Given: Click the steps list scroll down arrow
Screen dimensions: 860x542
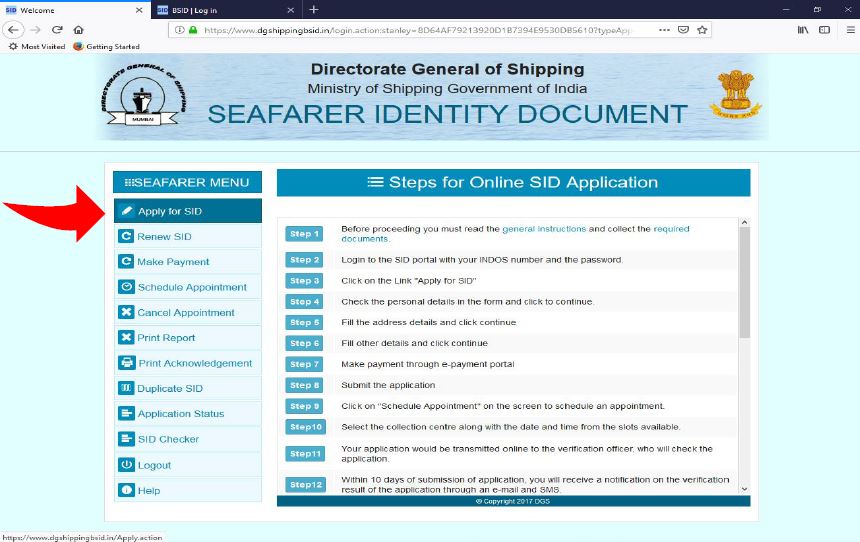Looking at the screenshot, I should click(x=744, y=488).
